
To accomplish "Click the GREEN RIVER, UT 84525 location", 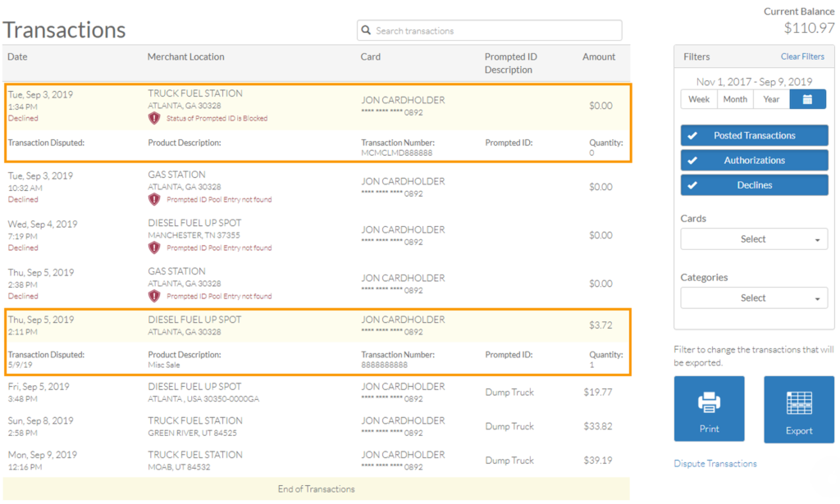I will point(192,433).
